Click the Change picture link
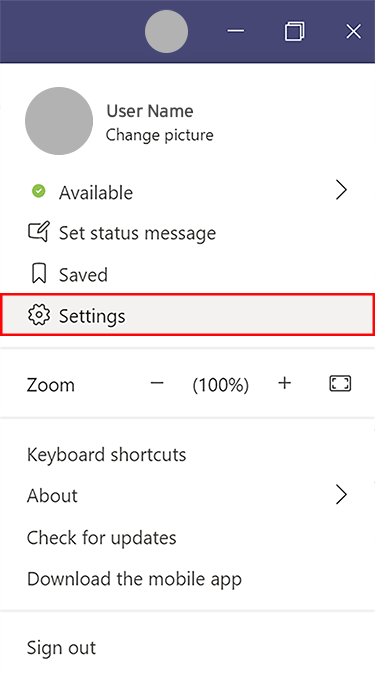 coord(160,135)
